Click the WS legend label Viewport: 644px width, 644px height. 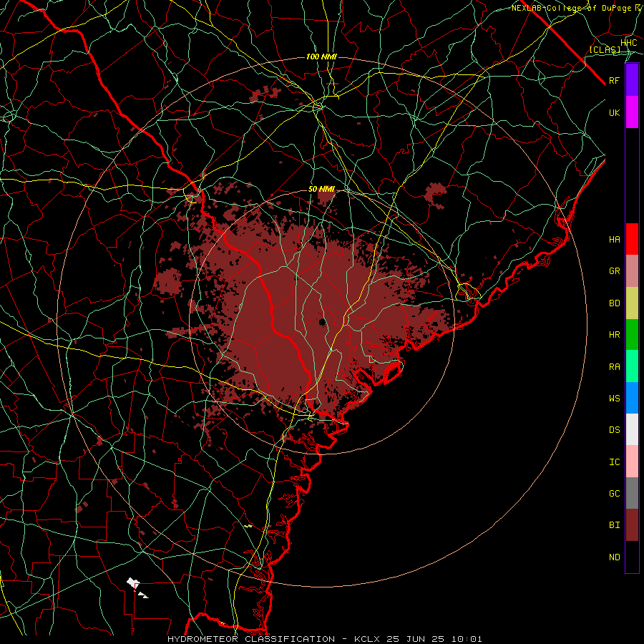(x=615, y=398)
